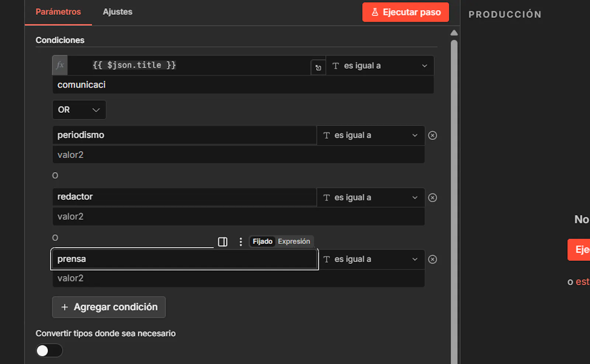Switch to the Parámetros tab
The height and width of the screenshot is (364, 590).
(58, 12)
